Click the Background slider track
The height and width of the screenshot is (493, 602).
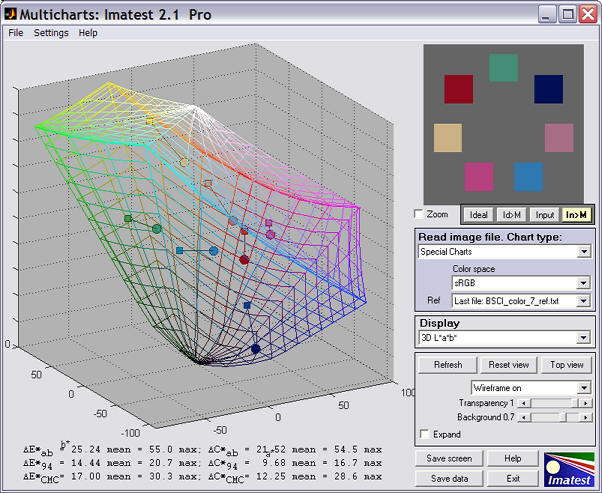[x=555, y=417]
